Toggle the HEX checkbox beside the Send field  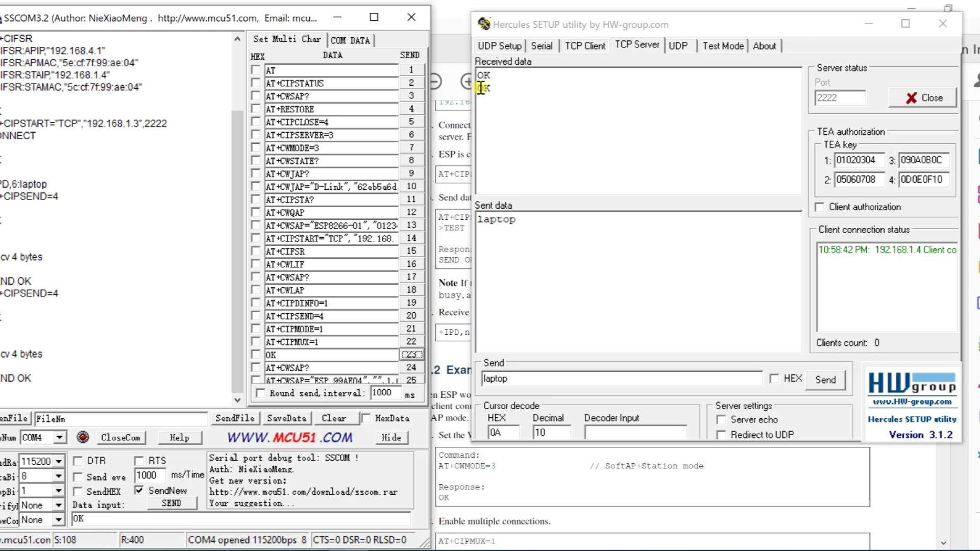point(774,378)
